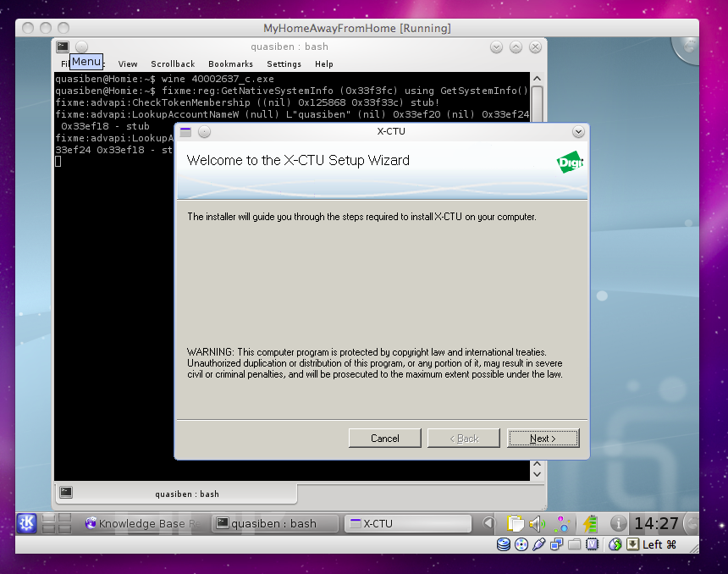Click the VirtualBox shared folders indicator
Image resolution: width=728 pixels, height=574 pixels.
point(574,544)
